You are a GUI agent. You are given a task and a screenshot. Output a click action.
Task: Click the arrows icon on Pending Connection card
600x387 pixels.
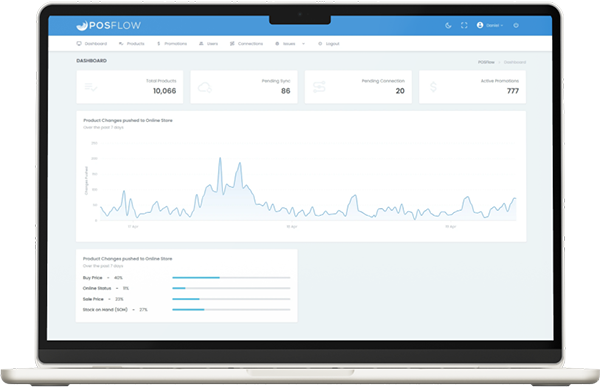click(x=319, y=87)
